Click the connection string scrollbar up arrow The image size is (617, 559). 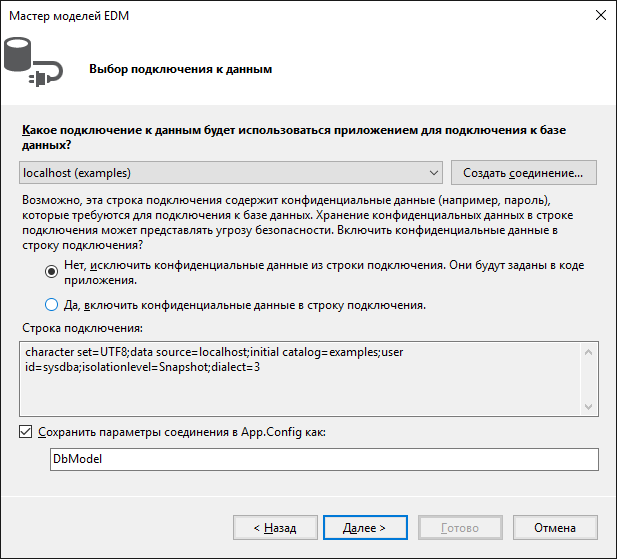point(590,351)
